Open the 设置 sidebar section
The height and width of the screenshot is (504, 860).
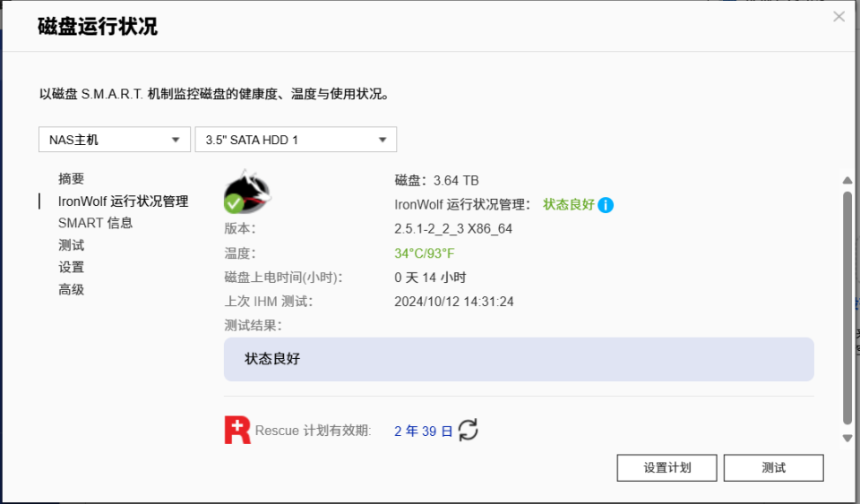pos(72,268)
